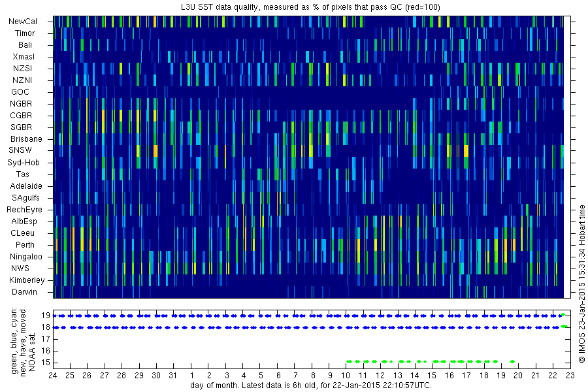Click the Ningaloo row label
This screenshot has width=588, height=392.
tap(26, 257)
